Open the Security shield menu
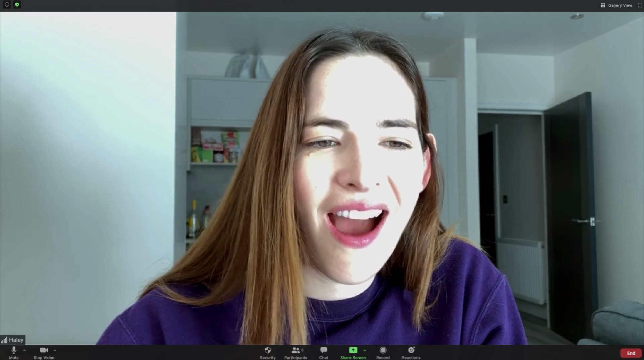This screenshot has height=360, width=644. click(x=268, y=353)
